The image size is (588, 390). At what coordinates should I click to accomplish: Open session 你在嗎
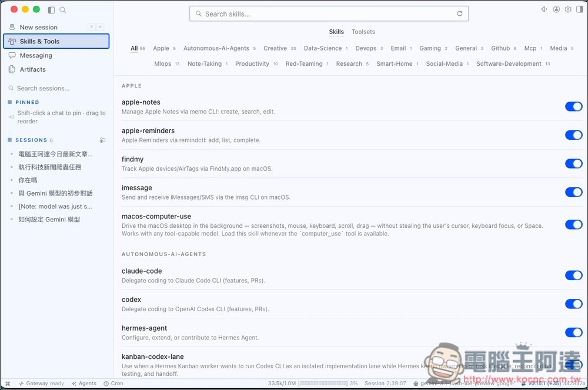pos(28,180)
